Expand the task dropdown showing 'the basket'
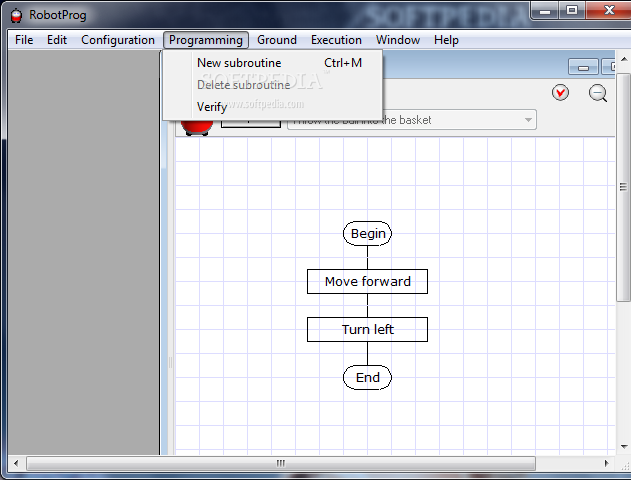The image size is (631, 480). click(x=528, y=119)
